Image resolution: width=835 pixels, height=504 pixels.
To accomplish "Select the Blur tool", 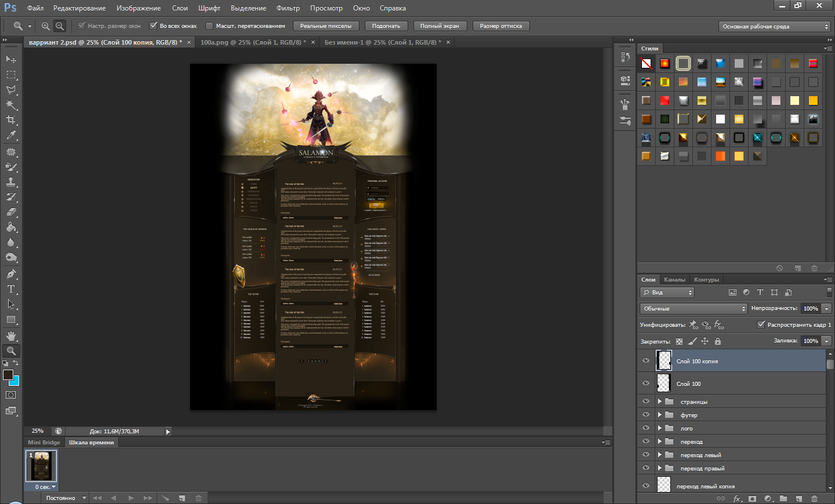I will tap(11, 242).
